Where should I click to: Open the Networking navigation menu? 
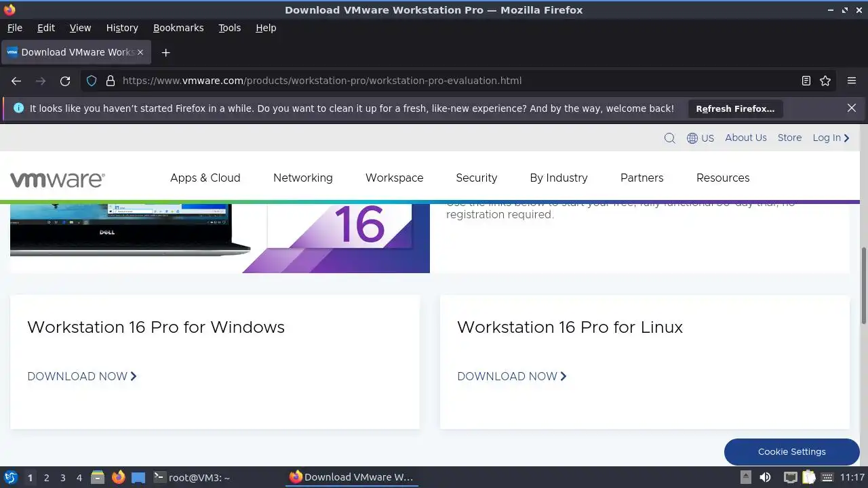303,178
